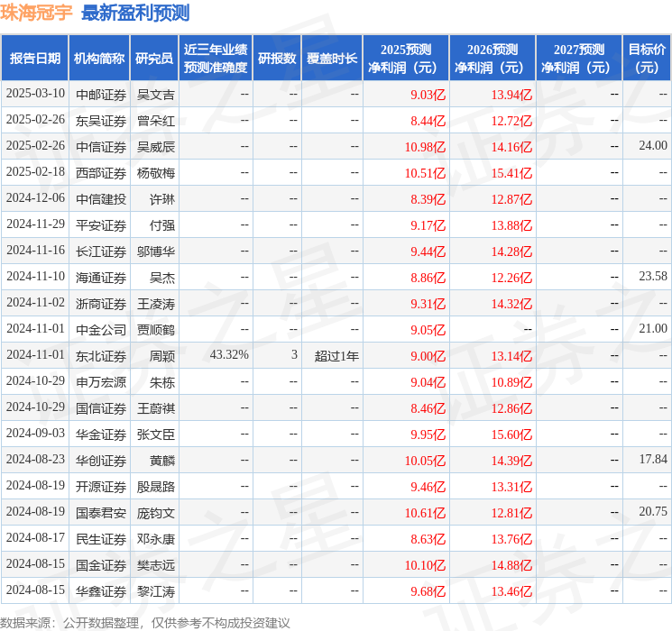Screen dimensions: 672x631
Task: Select the 国金证券 cell
Action: coord(101,565)
